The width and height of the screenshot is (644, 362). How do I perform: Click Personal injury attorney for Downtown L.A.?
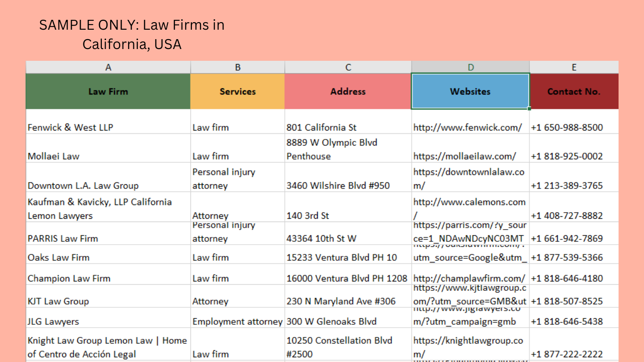pyautogui.click(x=238, y=177)
